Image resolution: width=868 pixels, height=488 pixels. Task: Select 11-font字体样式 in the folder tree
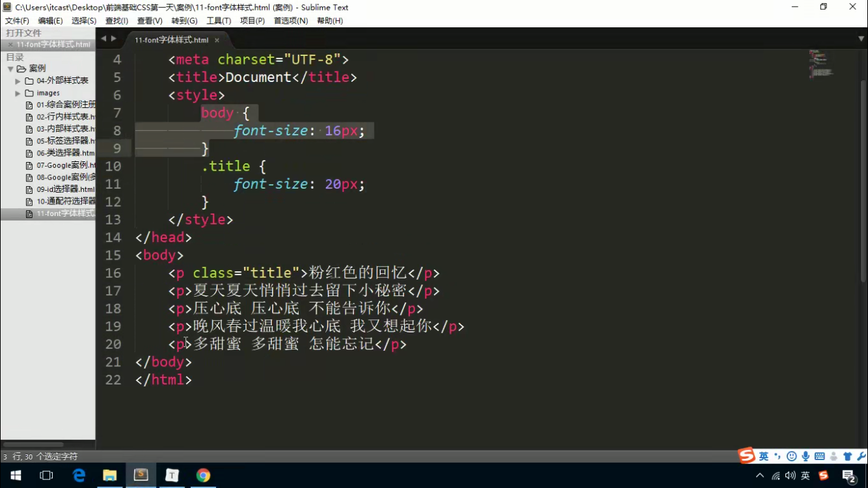tap(66, 213)
